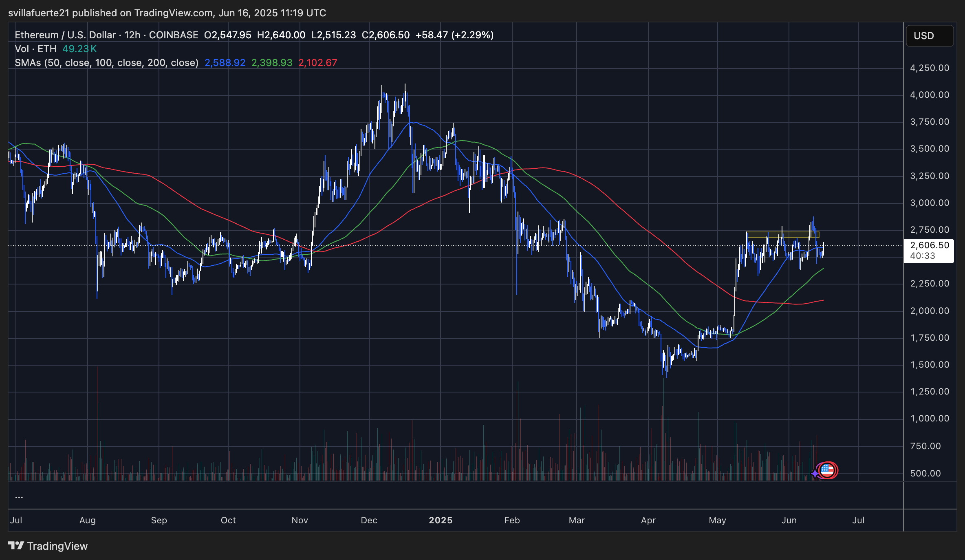Click the Sep label on time axis
Screen dimensions: 965x560
point(159,520)
